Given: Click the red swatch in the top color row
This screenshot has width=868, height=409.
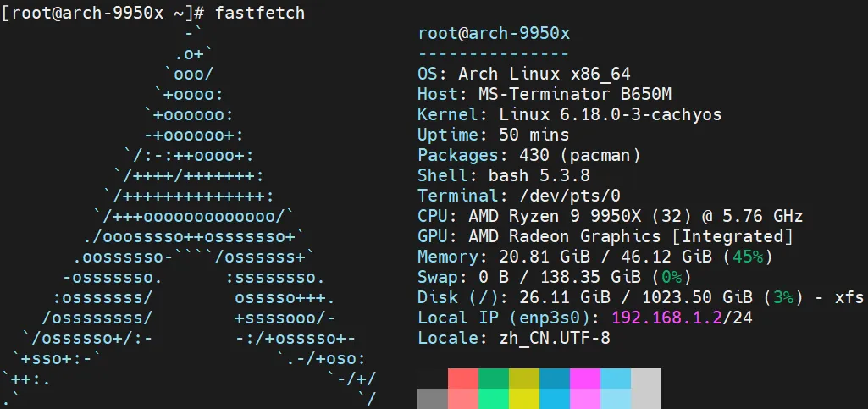Looking at the screenshot, I should (463, 379).
